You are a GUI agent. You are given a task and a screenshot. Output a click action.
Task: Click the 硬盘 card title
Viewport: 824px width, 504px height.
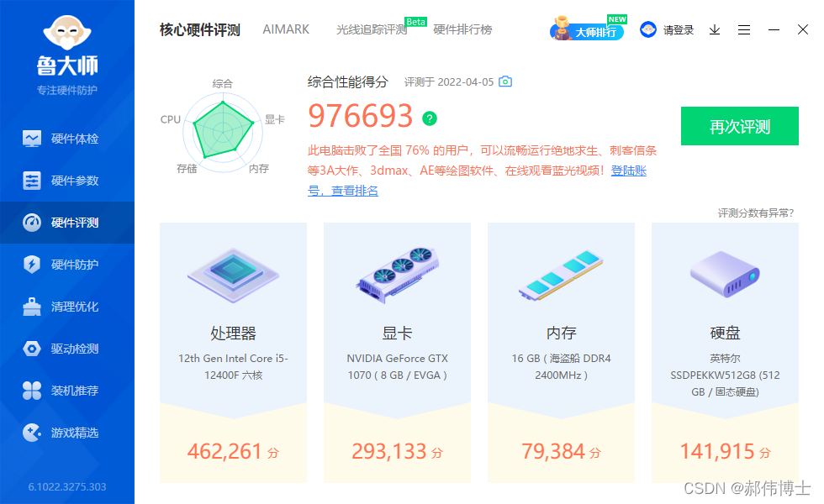tap(725, 333)
